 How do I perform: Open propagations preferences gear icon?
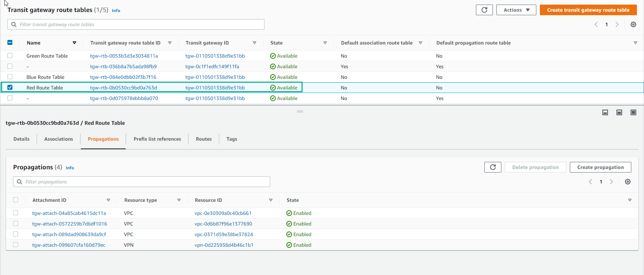coord(628,182)
